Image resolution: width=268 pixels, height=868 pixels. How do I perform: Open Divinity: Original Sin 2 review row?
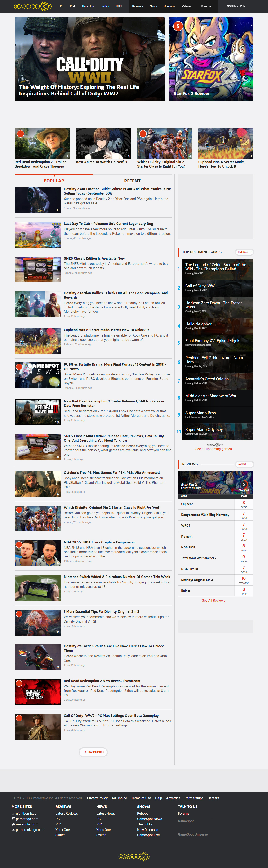click(x=215, y=580)
